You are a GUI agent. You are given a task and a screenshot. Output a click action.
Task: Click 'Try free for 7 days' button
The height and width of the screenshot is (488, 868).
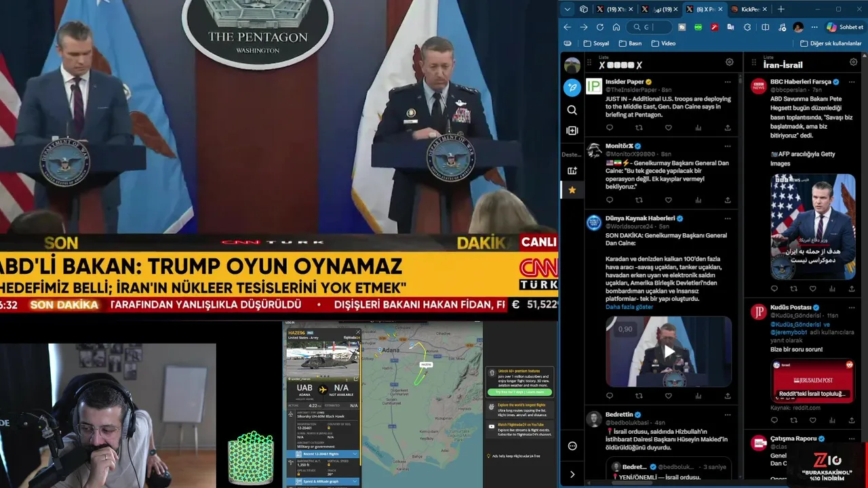(x=519, y=392)
